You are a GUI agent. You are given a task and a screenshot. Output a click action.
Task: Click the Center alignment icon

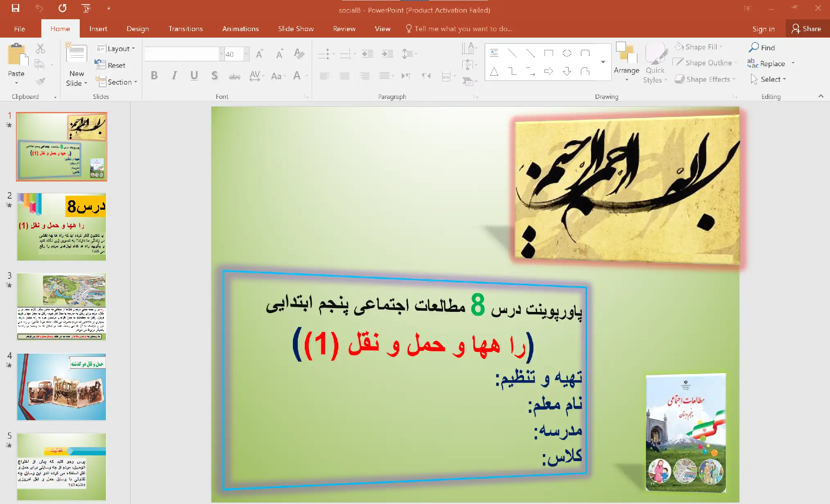(x=345, y=75)
